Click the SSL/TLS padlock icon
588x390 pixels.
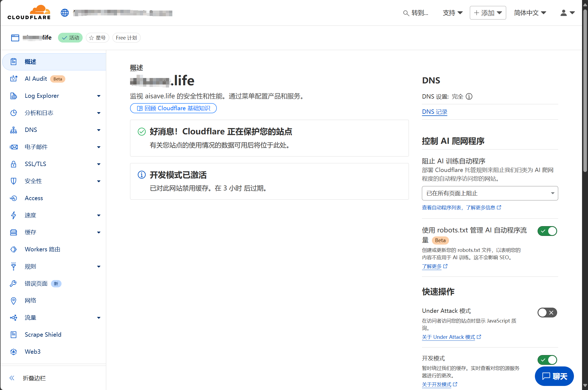point(14,164)
